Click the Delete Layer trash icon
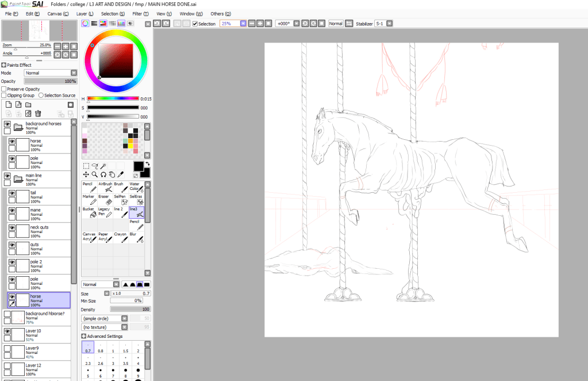588x381 pixels. coord(38,113)
